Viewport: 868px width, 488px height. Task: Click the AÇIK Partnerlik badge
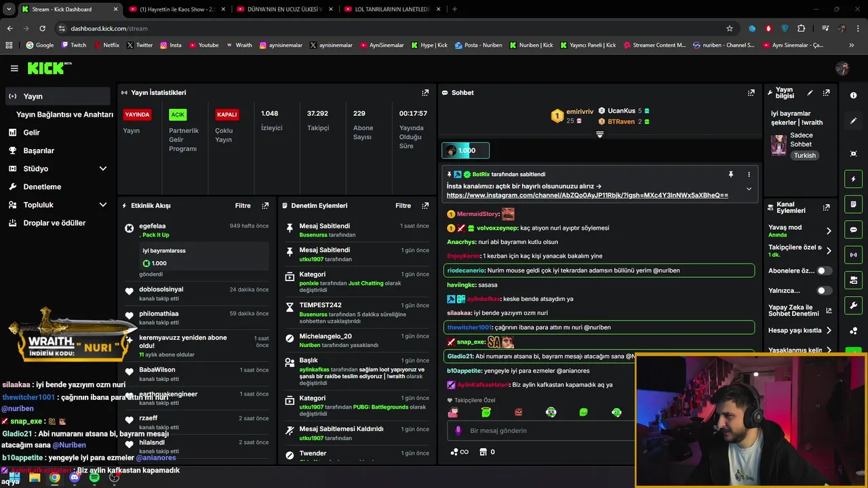(178, 115)
